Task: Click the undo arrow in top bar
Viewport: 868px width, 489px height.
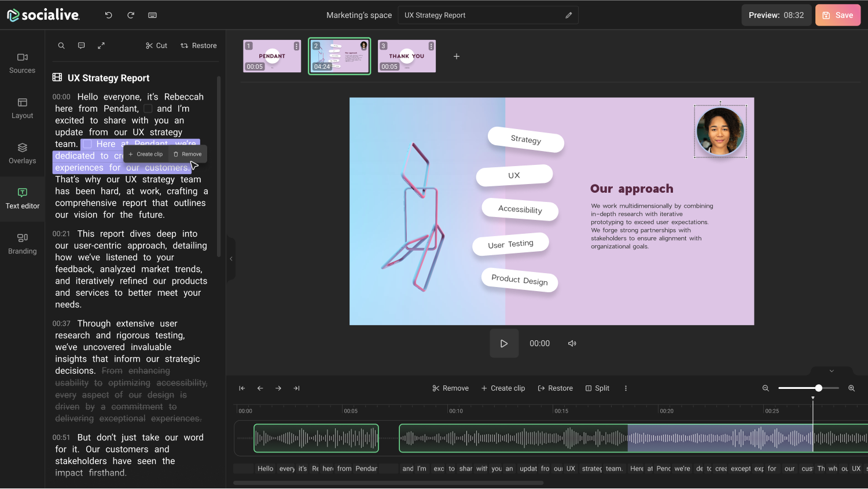Action: click(108, 15)
